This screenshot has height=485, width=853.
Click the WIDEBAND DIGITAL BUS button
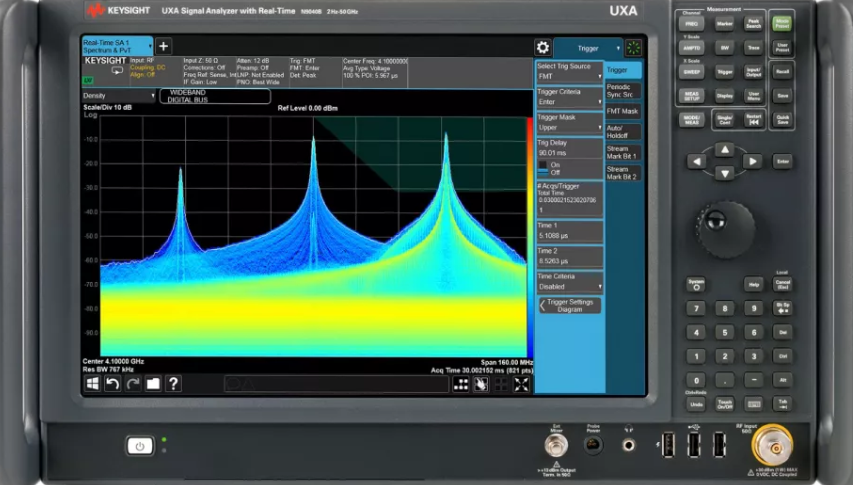215,96
